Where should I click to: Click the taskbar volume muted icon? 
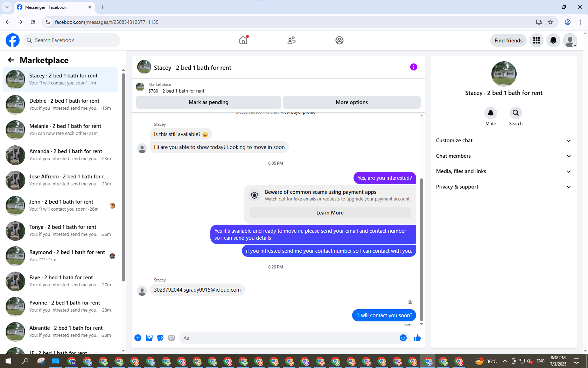point(530,361)
